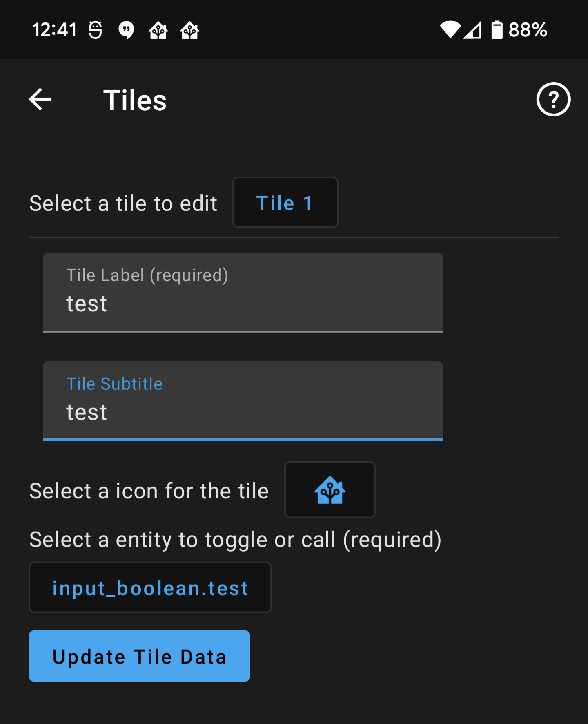
Task: Tap the cellular signal strength icon
Action: tap(473, 30)
